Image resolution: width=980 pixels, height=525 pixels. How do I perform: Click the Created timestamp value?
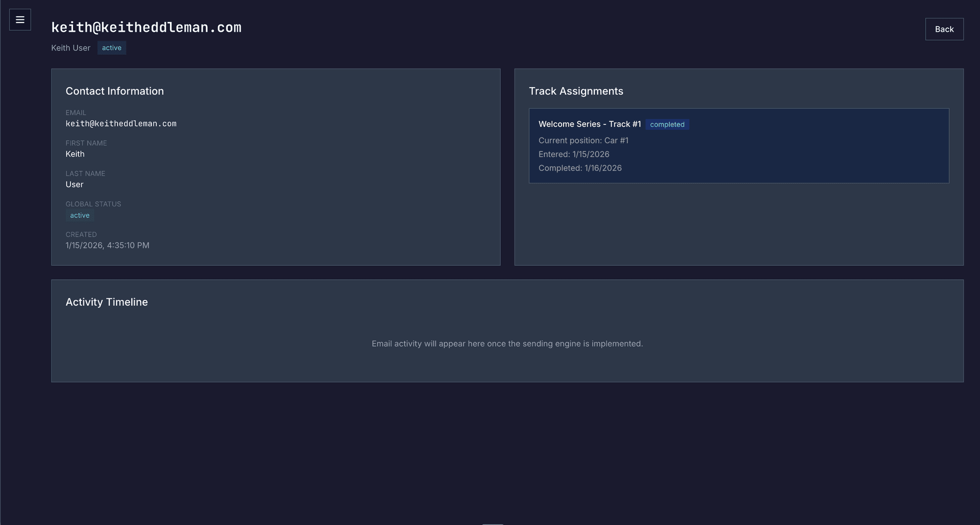[x=107, y=245]
